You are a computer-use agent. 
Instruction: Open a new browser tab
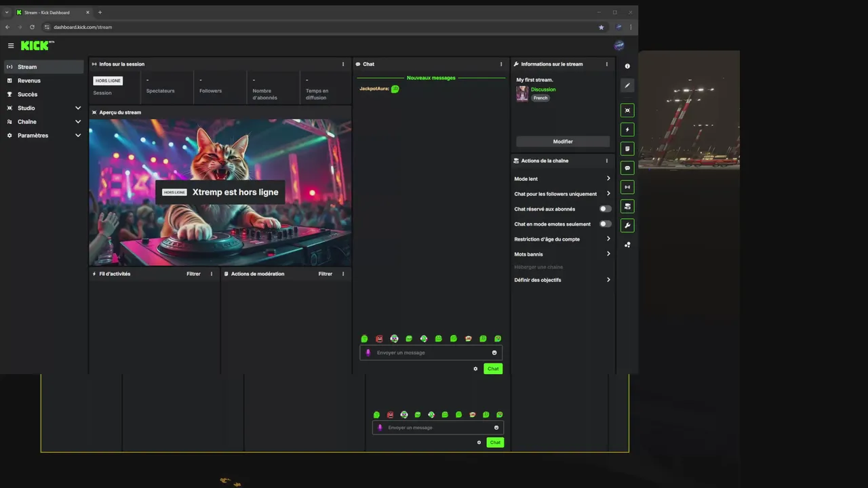(100, 12)
